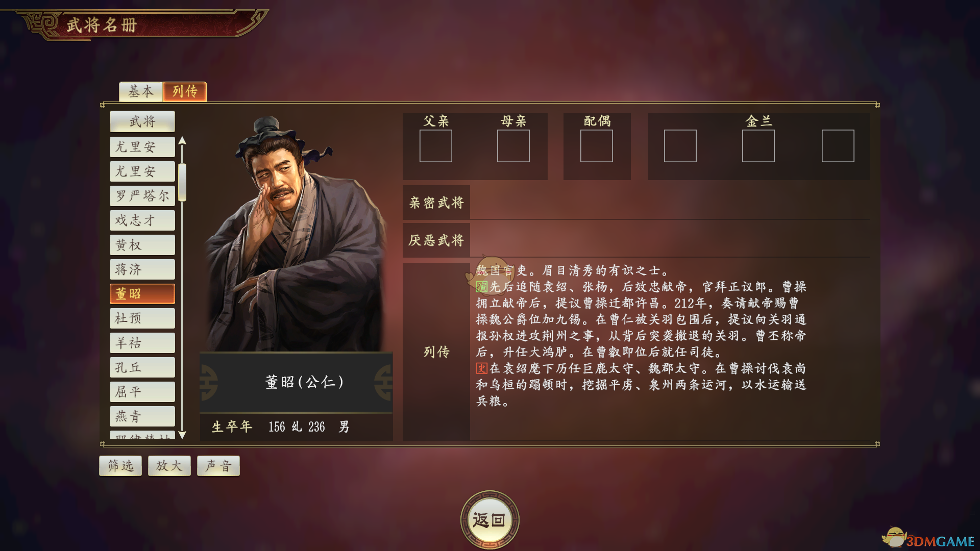Select the empty 母亲 portrait slot
This screenshot has width=980, height=551.
[513, 146]
